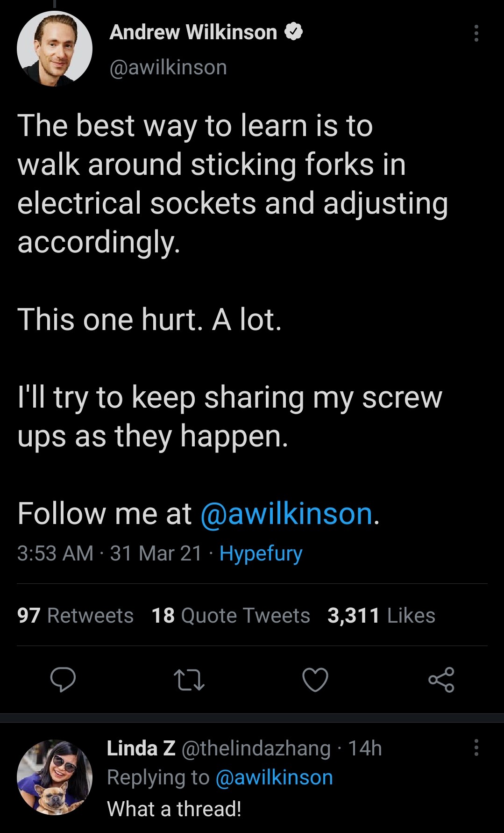Tap the retweet arrows icon
This screenshot has height=833, width=504.
click(189, 680)
